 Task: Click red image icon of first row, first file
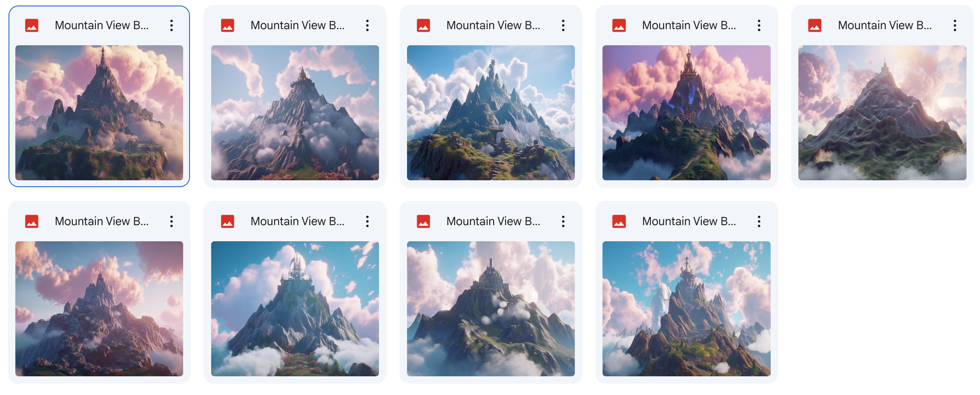[31, 25]
